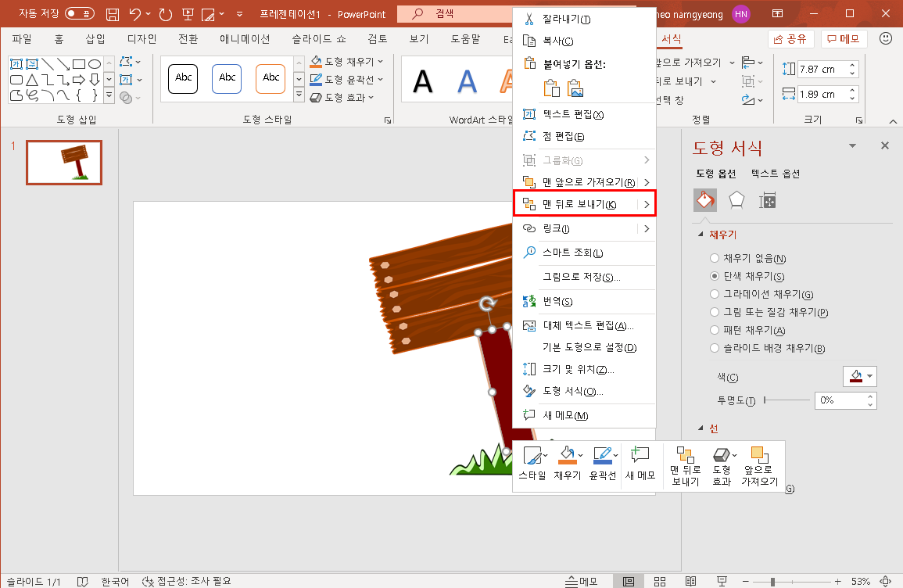Select 그라데이션 채우기 radio option

point(715,294)
